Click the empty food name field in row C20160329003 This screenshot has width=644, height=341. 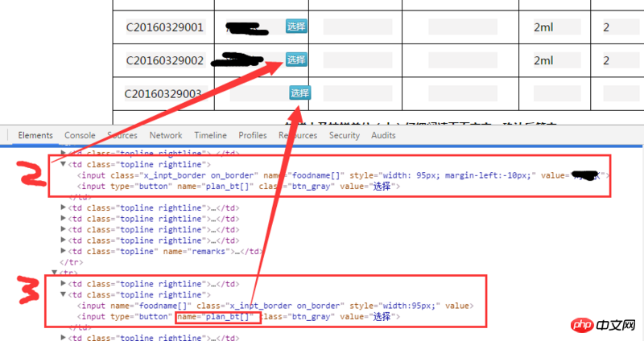258,93
